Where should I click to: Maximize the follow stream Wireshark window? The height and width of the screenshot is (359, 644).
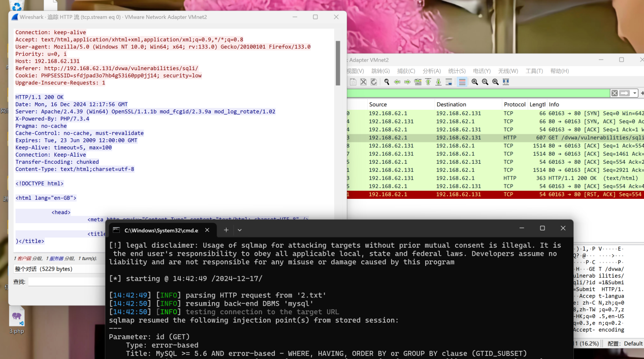click(x=315, y=17)
